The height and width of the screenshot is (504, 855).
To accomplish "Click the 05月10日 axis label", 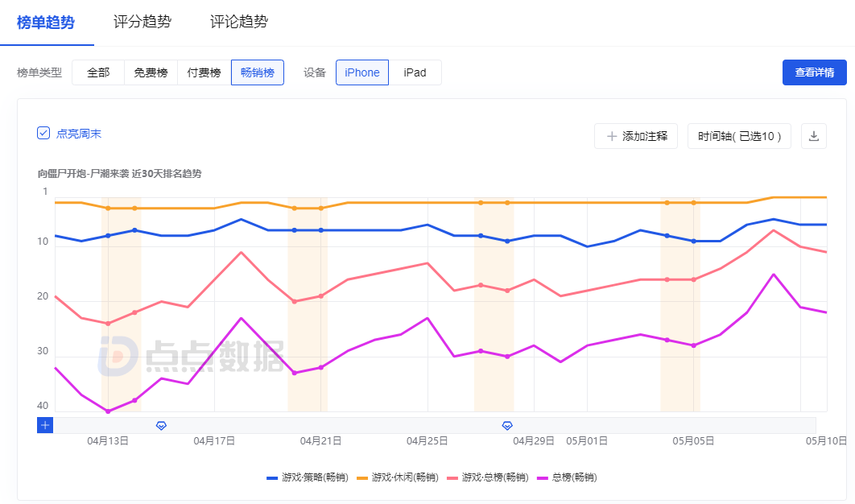I will coord(827,440).
